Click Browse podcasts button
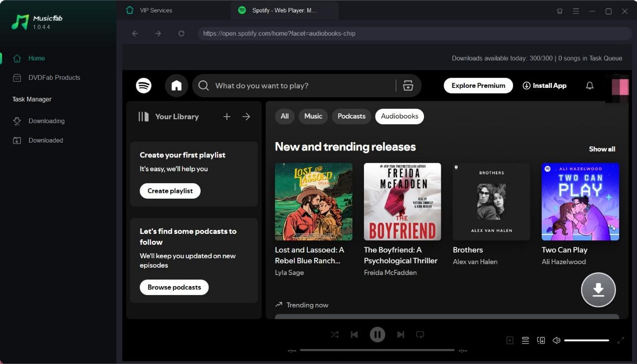 tap(174, 287)
